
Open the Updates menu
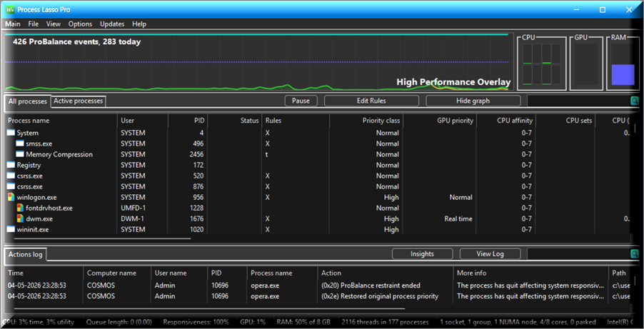[112, 24]
